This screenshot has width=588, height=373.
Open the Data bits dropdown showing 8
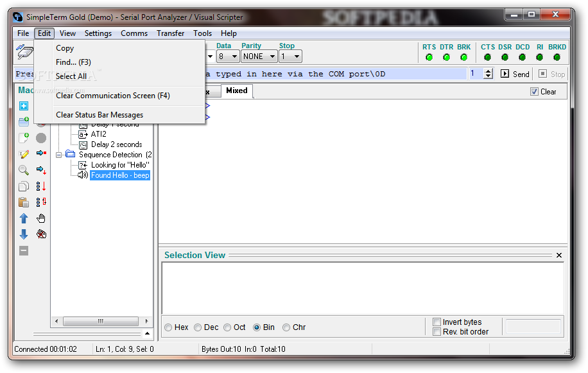click(228, 56)
